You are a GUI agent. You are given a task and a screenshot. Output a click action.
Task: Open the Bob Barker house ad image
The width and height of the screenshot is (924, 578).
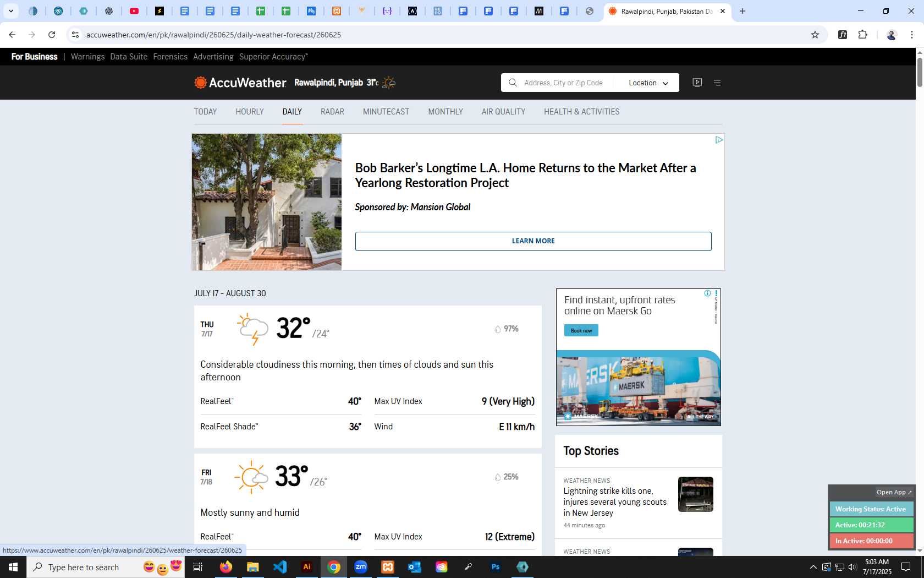click(x=267, y=202)
